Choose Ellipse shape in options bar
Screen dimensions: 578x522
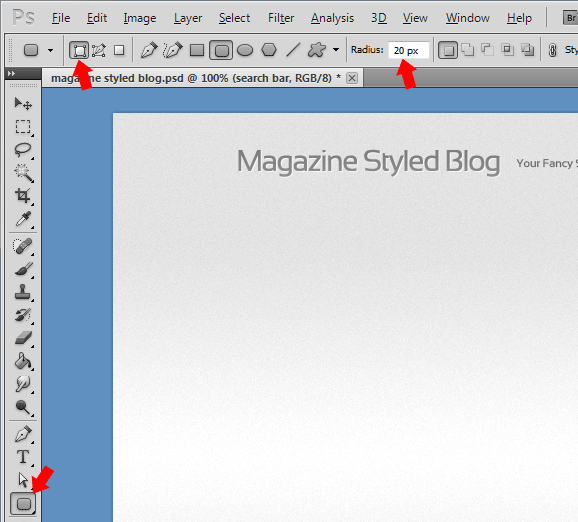tap(245, 50)
